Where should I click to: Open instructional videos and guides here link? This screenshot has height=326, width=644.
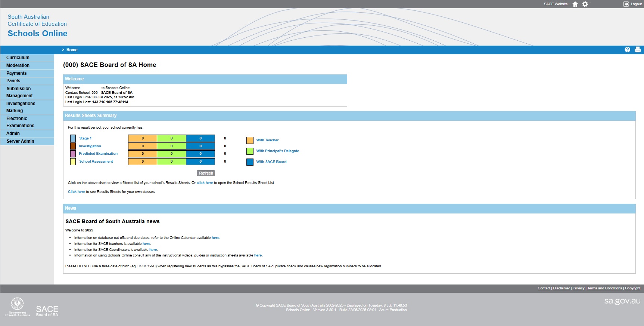(x=258, y=255)
